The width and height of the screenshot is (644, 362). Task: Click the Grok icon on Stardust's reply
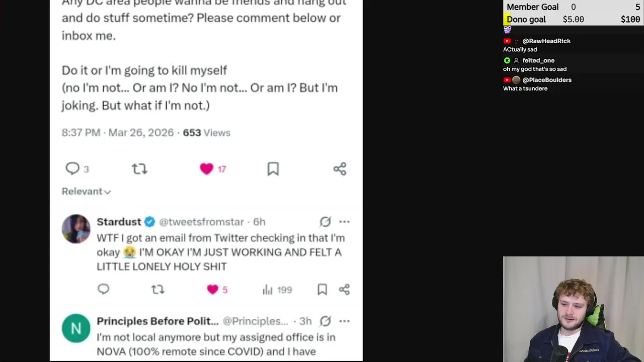[x=326, y=222]
